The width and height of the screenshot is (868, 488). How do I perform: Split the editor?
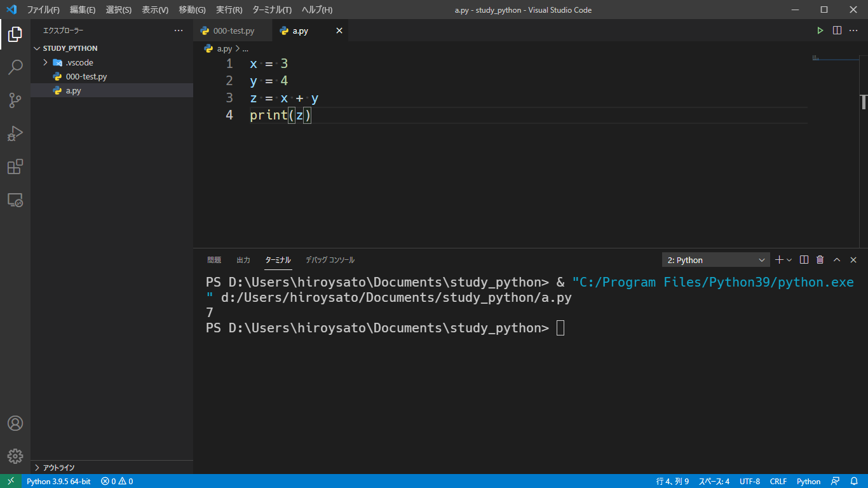(836, 30)
